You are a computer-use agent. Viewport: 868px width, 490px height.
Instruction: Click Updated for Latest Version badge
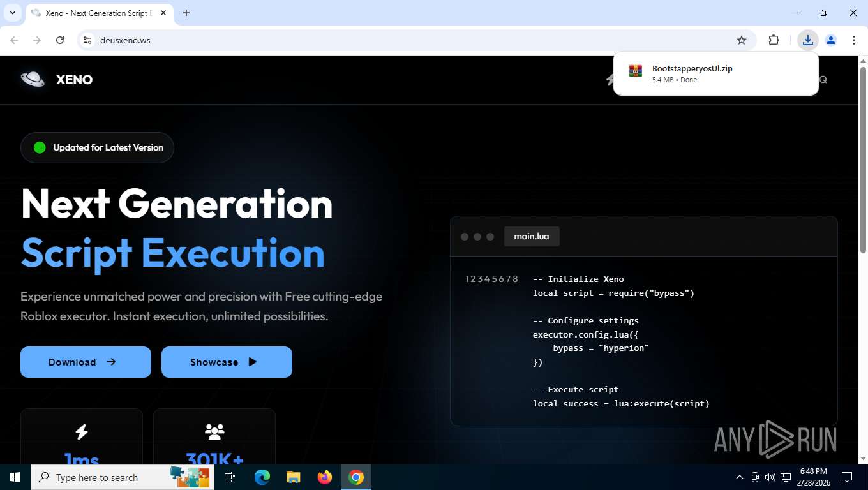pos(97,147)
